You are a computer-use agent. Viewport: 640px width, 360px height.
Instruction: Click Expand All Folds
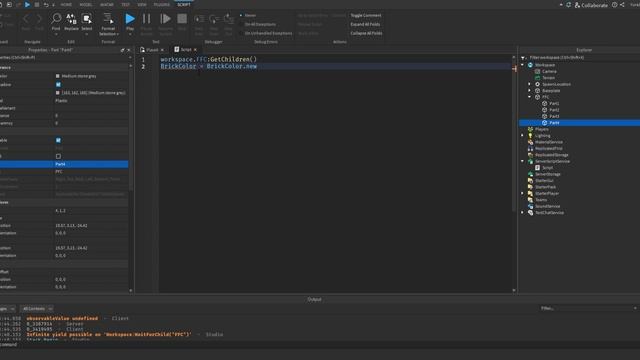point(365,24)
